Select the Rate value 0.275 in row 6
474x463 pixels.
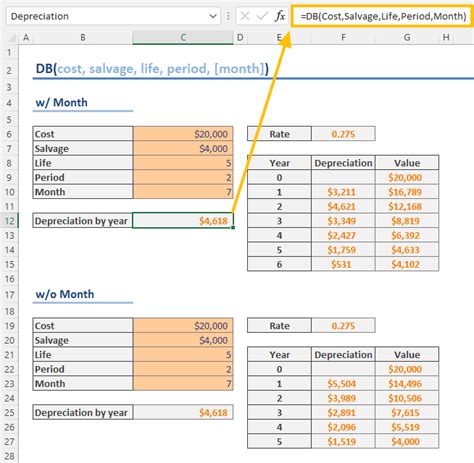pyautogui.click(x=343, y=134)
